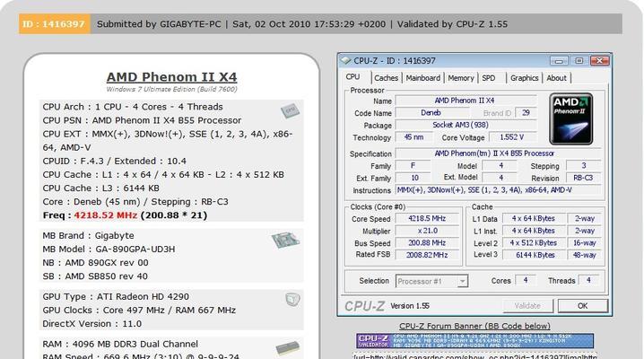Click the 'CPU Cache : L3 : 6144 KB' line
Image resolution: width=644 pixels, height=359 pixels.
[101, 188]
